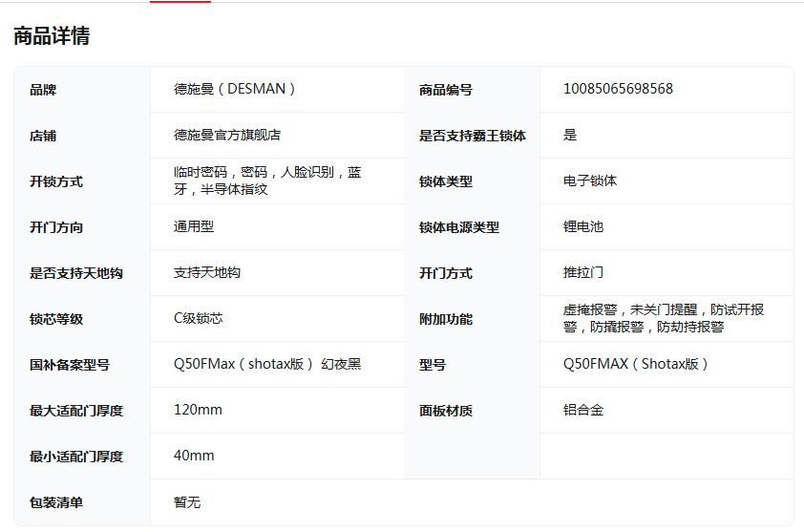Select the 最大适配门厚度 label

(x=75, y=411)
